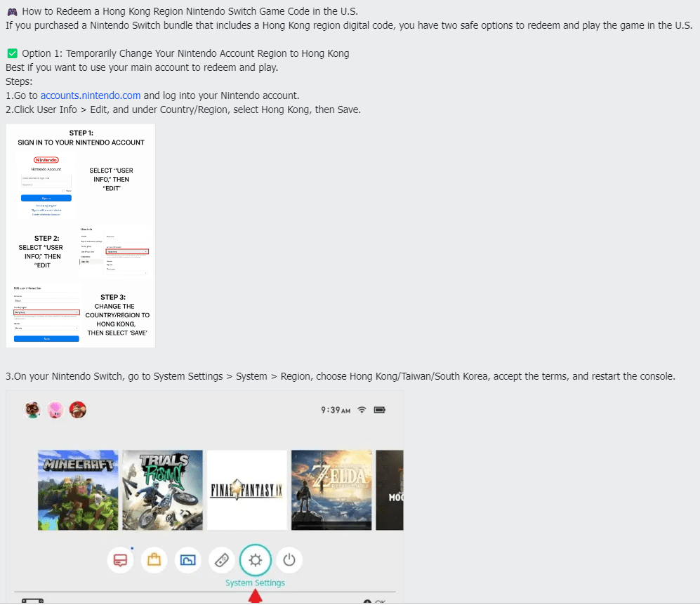Click the Nintendo logo in the infographic
This screenshot has height=605, width=700.
(46, 160)
